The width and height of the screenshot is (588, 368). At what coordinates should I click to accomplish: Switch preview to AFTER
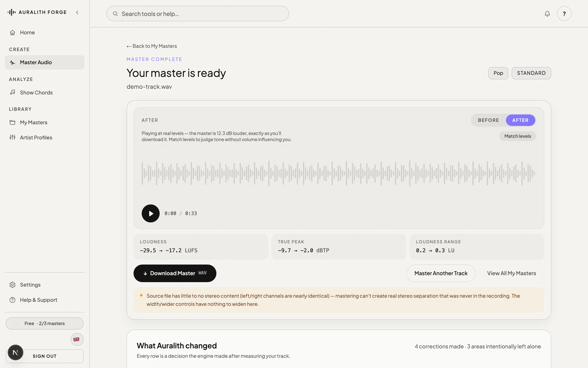520,120
